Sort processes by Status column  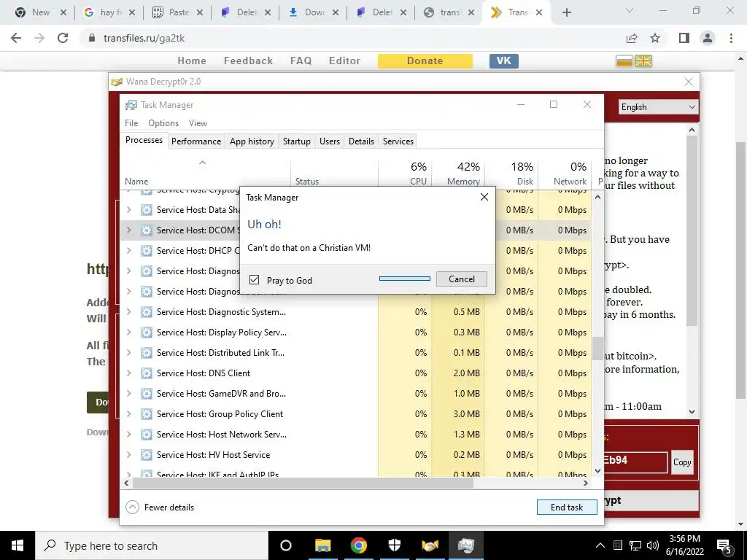tap(334, 174)
